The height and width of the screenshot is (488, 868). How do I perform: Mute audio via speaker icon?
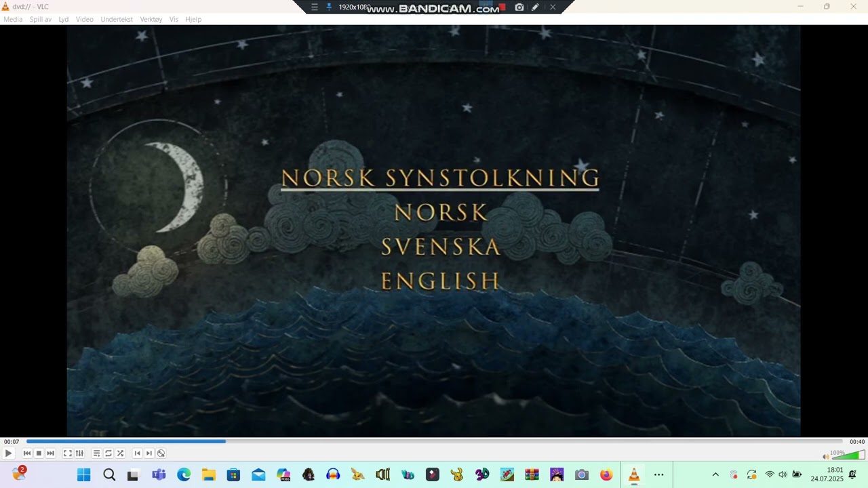point(825,456)
